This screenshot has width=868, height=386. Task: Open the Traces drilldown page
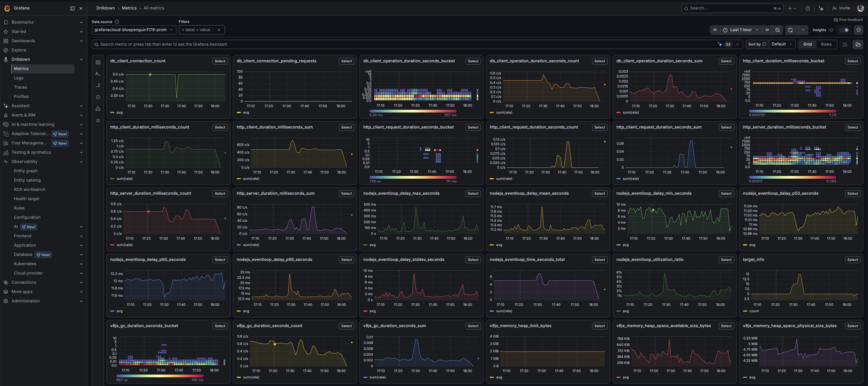coord(20,87)
